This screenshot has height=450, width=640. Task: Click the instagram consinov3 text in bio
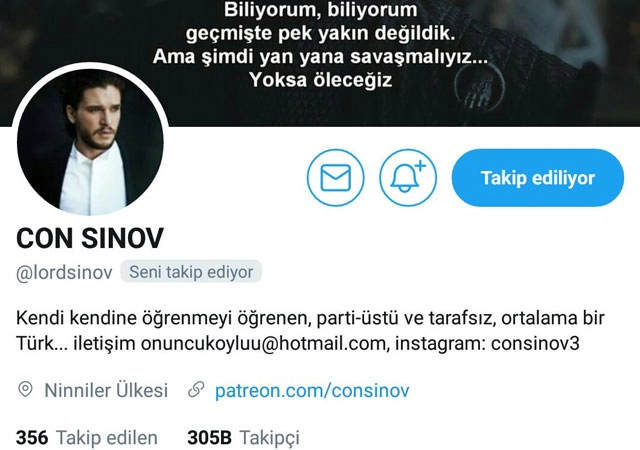point(487,344)
